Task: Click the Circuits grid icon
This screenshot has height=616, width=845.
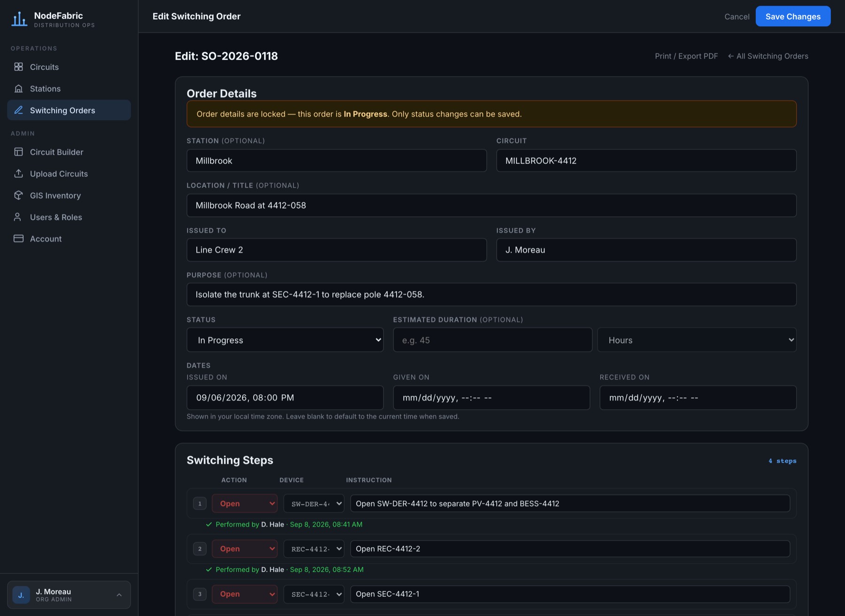Action: click(18, 67)
